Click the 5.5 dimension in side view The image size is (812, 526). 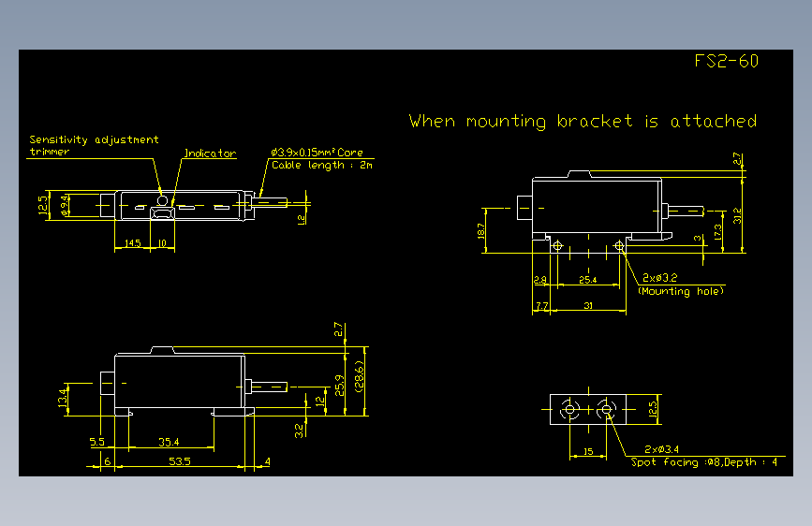tap(96, 442)
